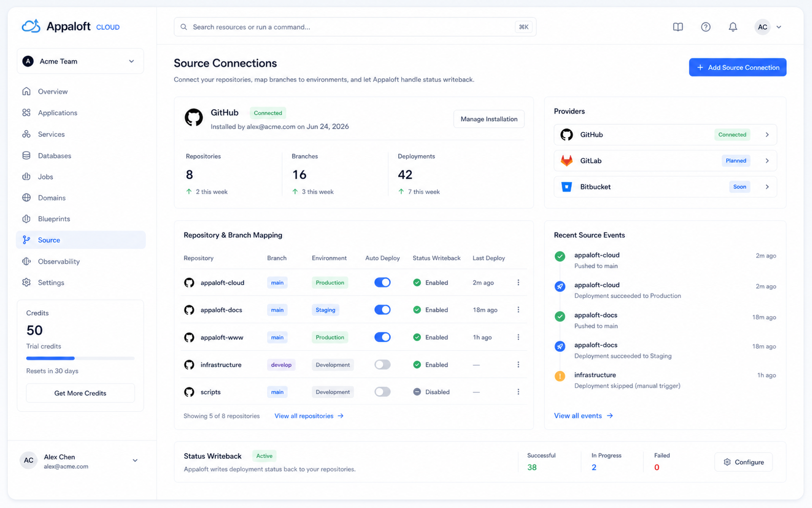Open the help question mark icon
The image size is (812, 508).
(x=706, y=27)
